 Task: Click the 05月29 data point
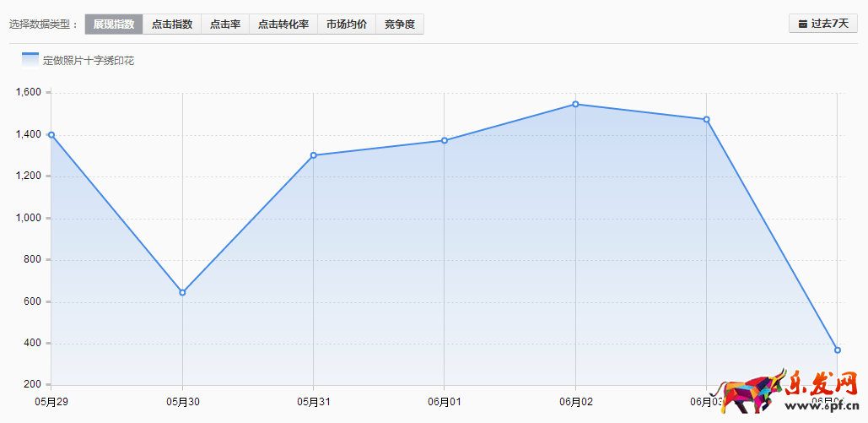[x=51, y=134]
